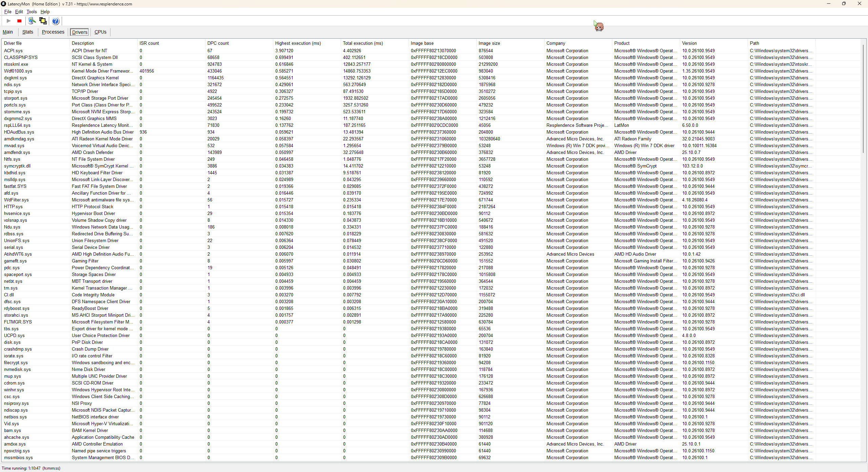This screenshot has height=472, width=868.
Task: Sort by Description column header
Action: pos(103,43)
